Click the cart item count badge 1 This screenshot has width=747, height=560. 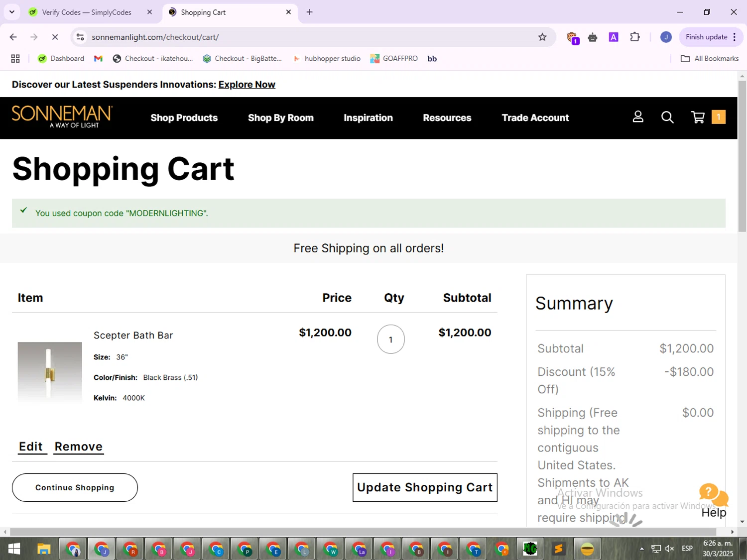(719, 117)
